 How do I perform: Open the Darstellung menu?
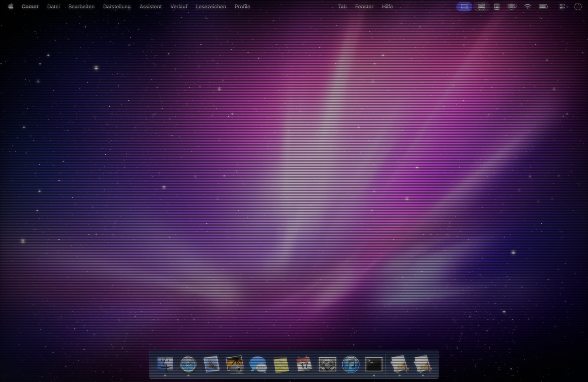click(x=117, y=6)
